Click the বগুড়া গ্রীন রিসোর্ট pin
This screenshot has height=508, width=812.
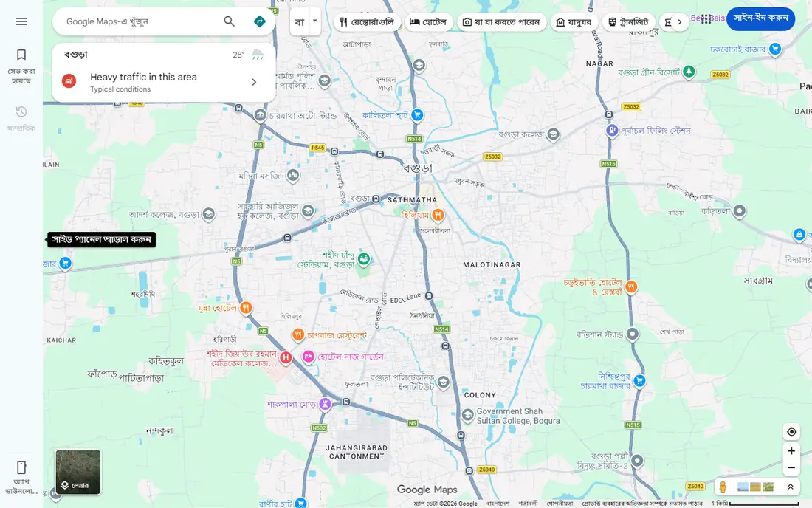tap(689, 72)
